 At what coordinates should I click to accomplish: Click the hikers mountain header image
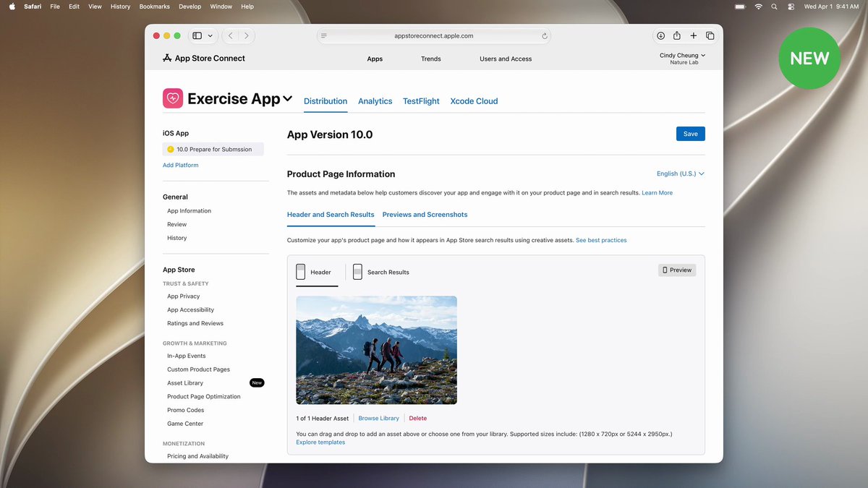pyautogui.click(x=376, y=350)
